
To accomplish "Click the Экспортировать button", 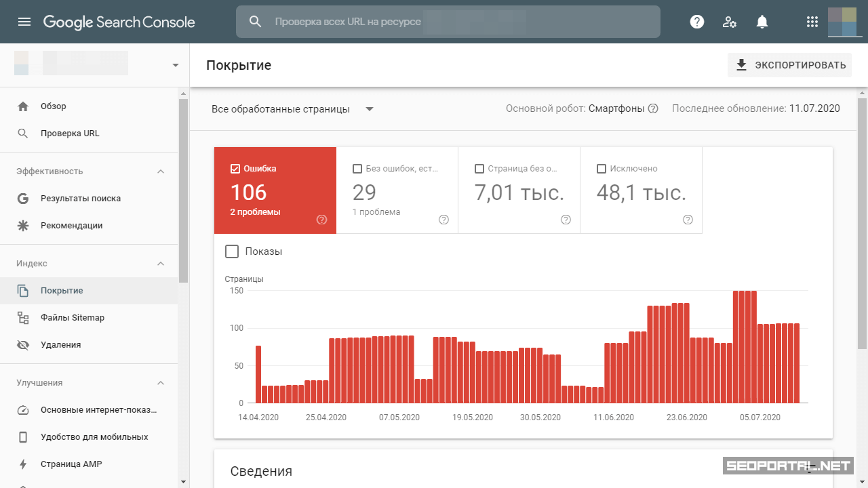I will (789, 65).
